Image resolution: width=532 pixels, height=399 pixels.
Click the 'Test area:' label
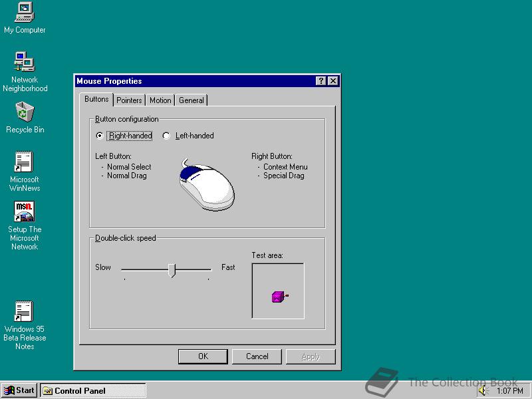pos(267,255)
